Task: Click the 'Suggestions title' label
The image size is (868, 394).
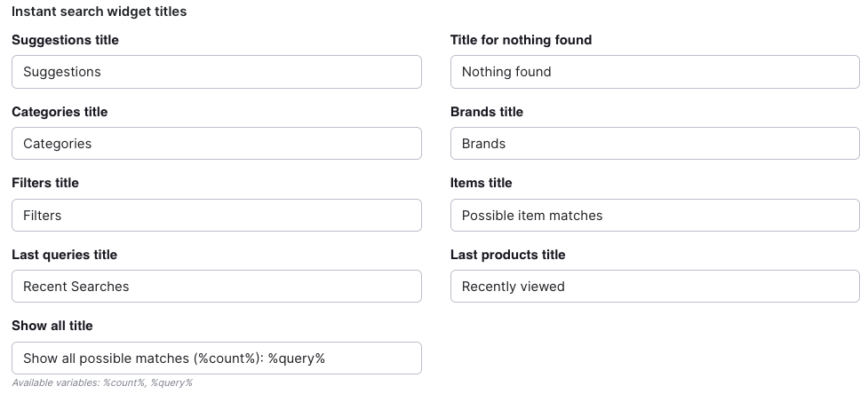Action: (65, 40)
